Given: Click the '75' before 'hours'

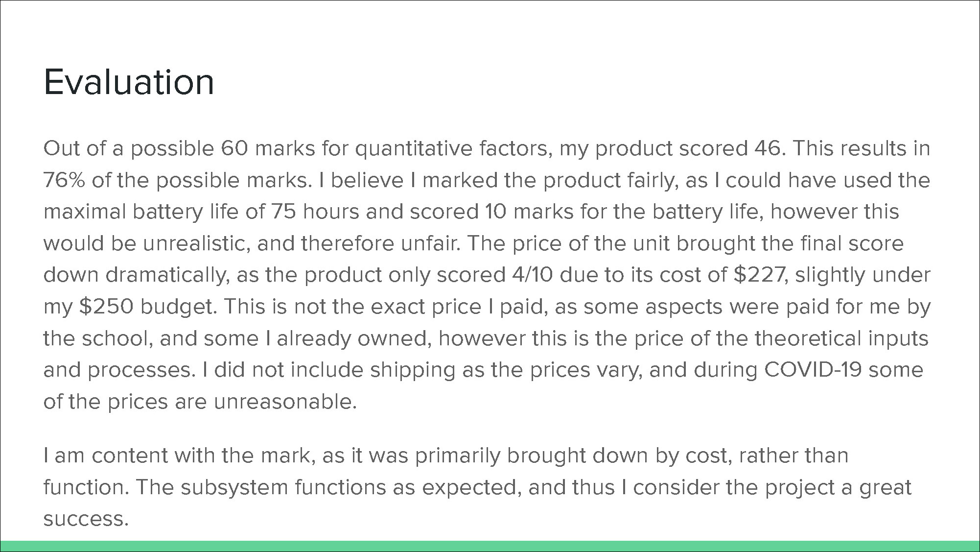Looking at the screenshot, I should [x=284, y=212].
